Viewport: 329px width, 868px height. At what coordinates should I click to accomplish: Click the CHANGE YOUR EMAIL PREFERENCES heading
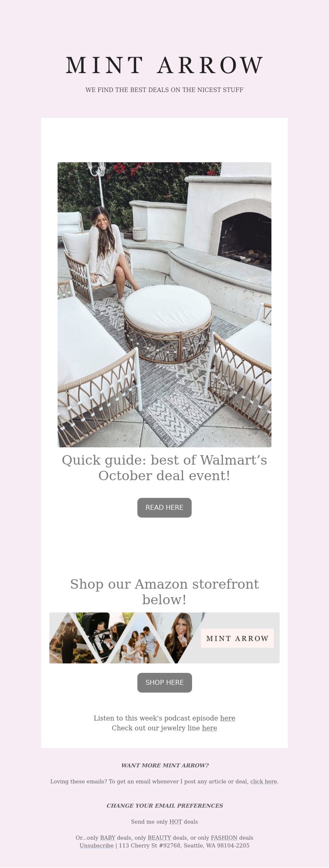pyautogui.click(x=164, y=806)
